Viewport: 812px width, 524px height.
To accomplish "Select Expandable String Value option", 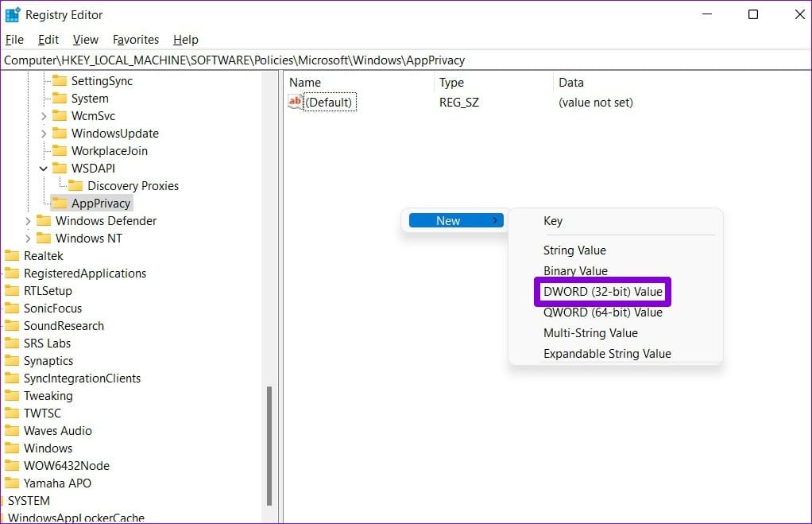I will 607,353.
